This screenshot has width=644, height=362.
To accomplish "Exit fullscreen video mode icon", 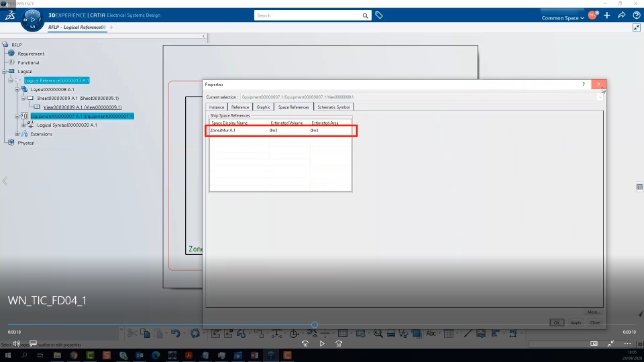I will point(610,343).
